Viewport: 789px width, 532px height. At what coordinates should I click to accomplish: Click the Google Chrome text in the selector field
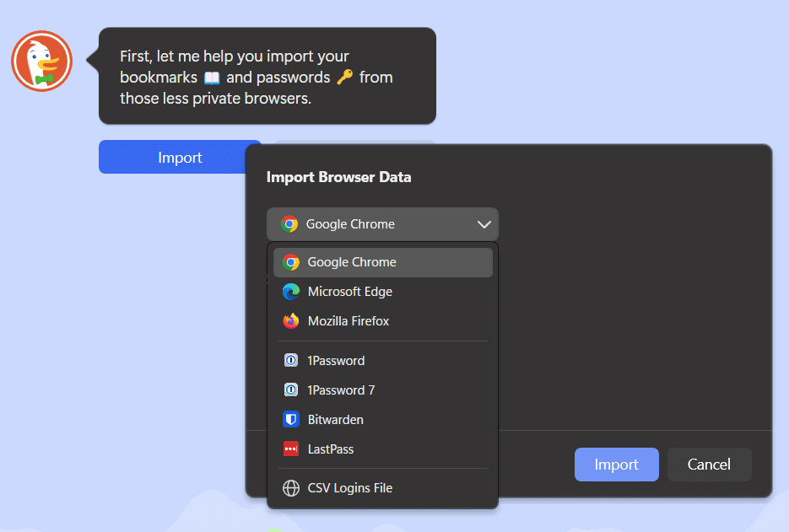[x=350, y=224]
